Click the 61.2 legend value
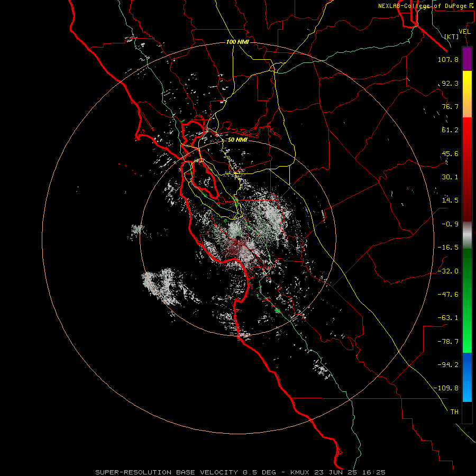Viewport: 476px width, 476px height. coord(450,130)
